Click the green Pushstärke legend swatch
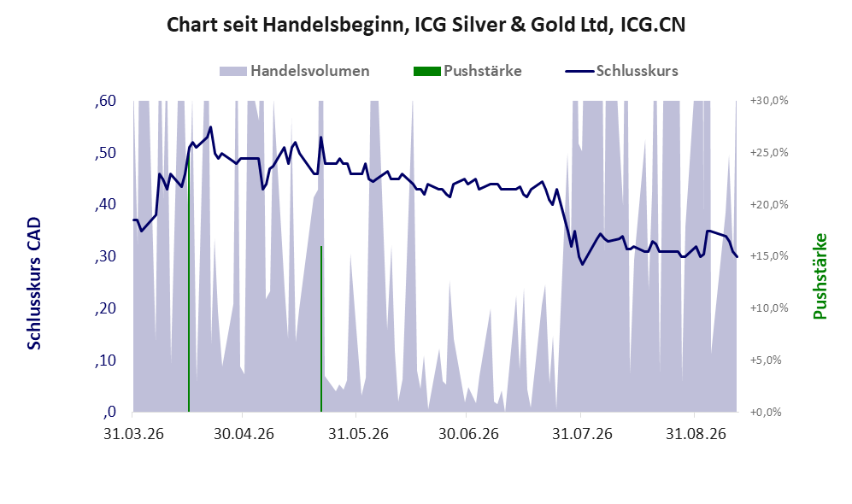852x504 pixels. [426, 71]
